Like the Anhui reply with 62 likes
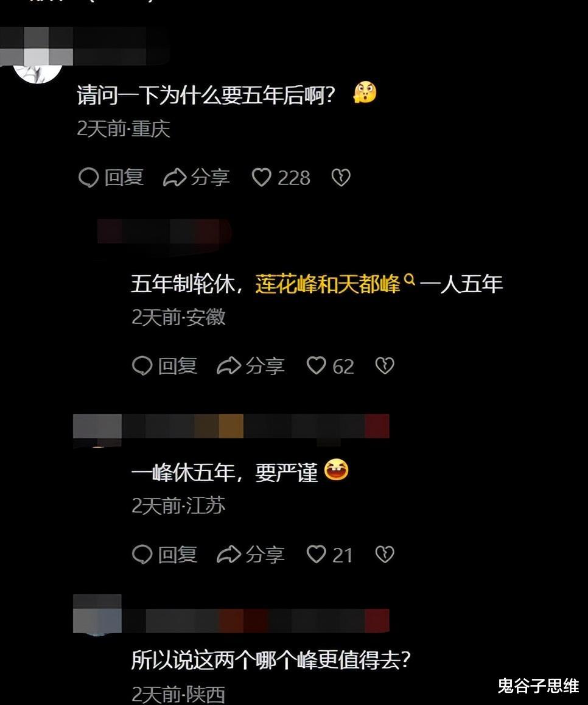Viewport: 588px width, 705px height. click(x=316, y=365)
